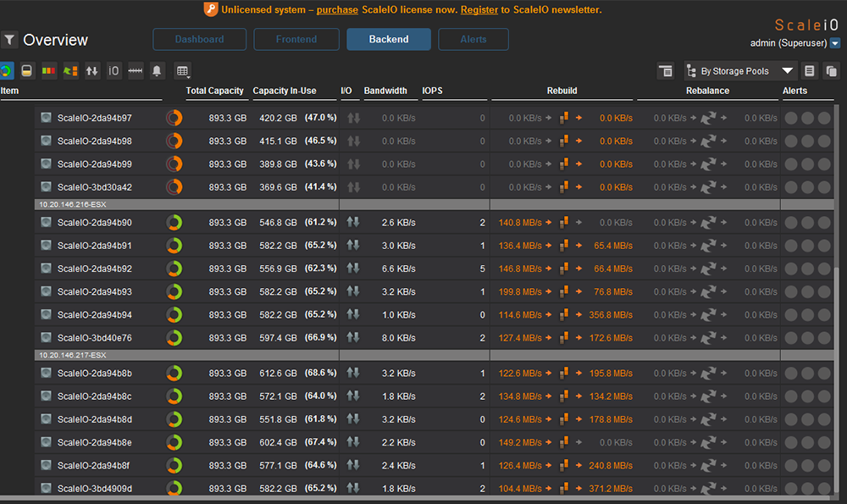This screenshot has height=504, width=847.
Task: Select the ScaleIO-2da94b90 device name
Action: point(95,223)
